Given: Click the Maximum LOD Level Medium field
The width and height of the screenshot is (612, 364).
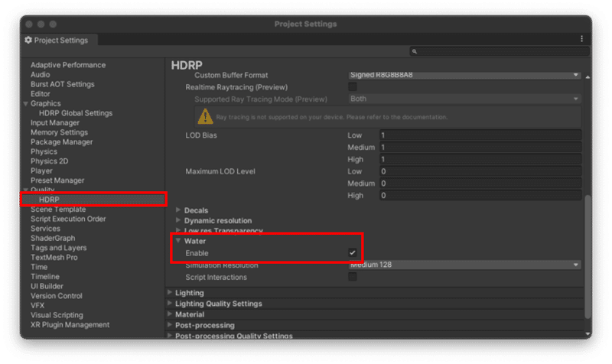Looking at the screenshot, I should tap(480, 184).
